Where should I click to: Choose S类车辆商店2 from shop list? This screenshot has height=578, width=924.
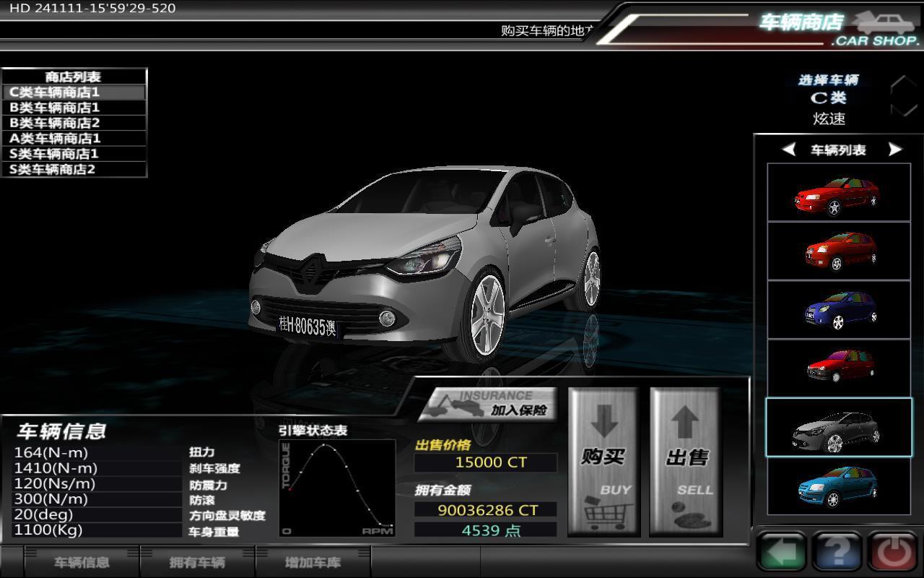[74, 169]
